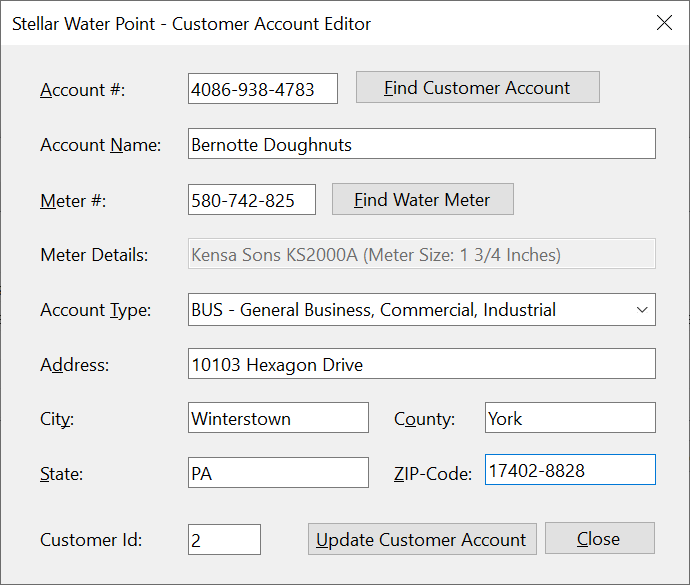Click the City: label
690x585 pixels.
(57, 419)
